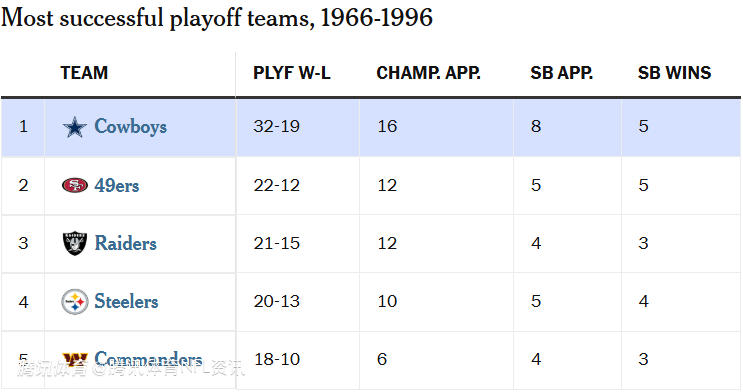The image size is (743, 392).
Task: Open the Commanders team link
Action: coord(148,359)
